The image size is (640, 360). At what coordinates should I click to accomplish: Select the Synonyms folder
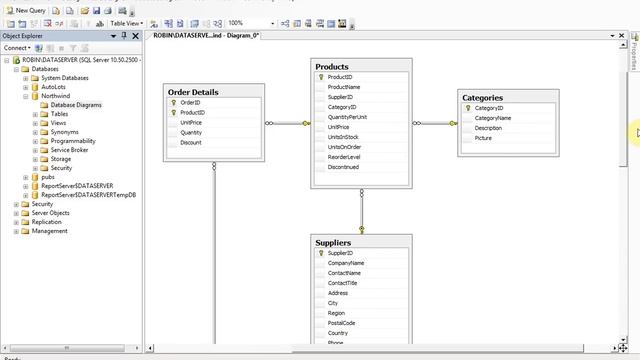pyautogui.click(x=64, y=132)
